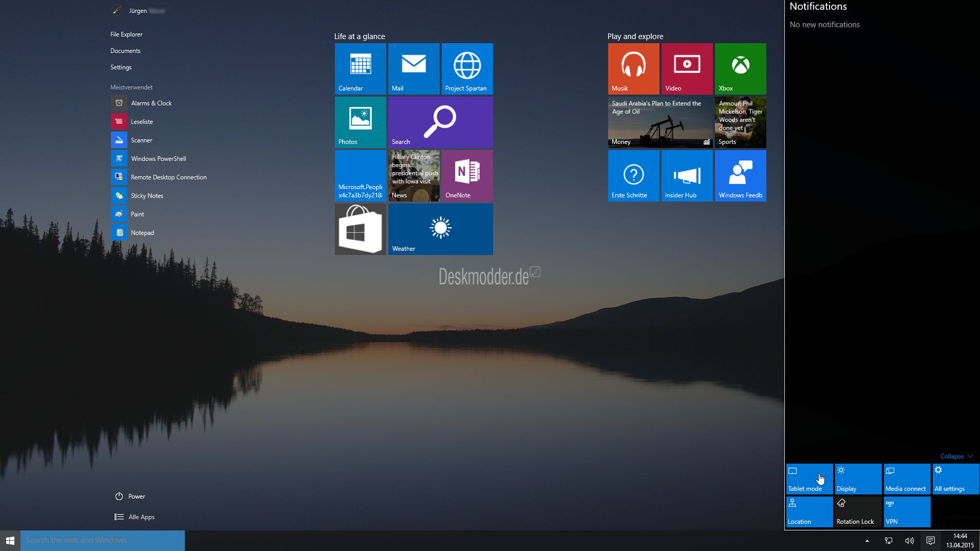The width and height of the screenshot is (980, 551).
Task: Check the Weather tile
Action: click(440, 229)
